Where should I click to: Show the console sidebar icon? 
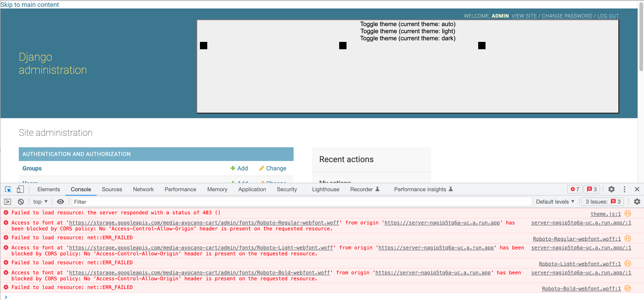click(x=8, y=202)
